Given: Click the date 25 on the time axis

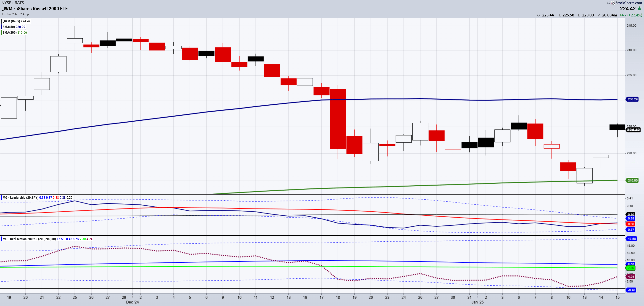Looking at the screenshot, I should pyautogui.click(x=75, y=297).
